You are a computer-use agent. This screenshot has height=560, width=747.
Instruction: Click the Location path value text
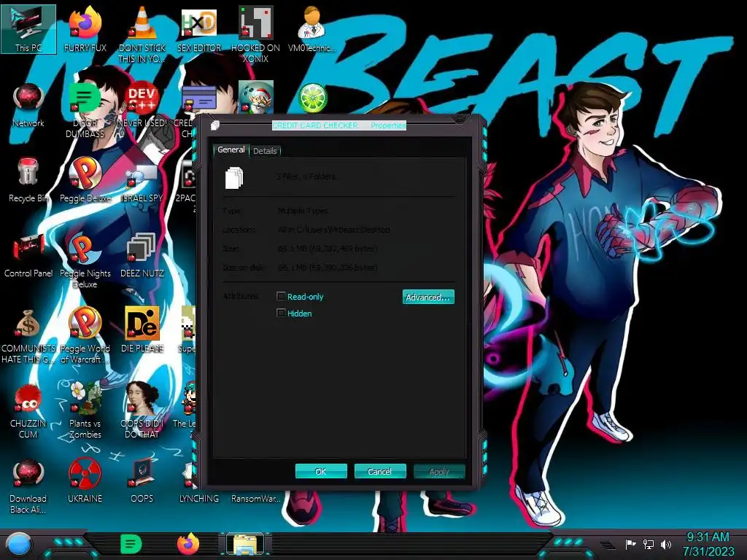[334, 230]
